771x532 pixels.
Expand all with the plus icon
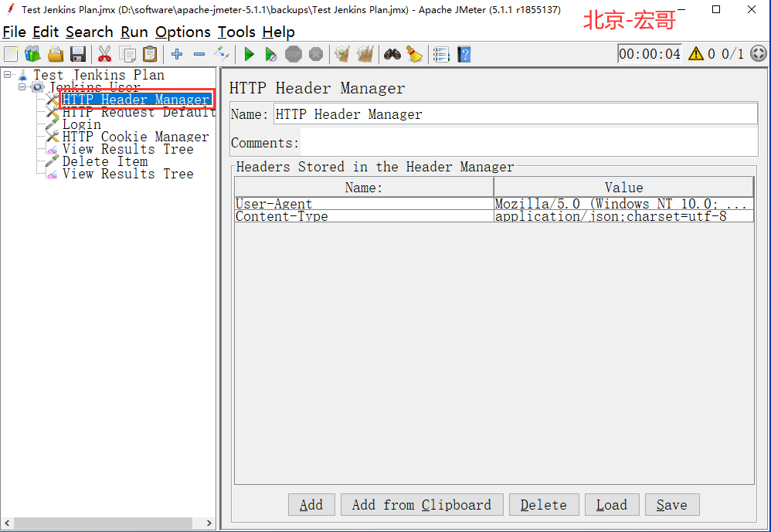(x=177, y=54)
